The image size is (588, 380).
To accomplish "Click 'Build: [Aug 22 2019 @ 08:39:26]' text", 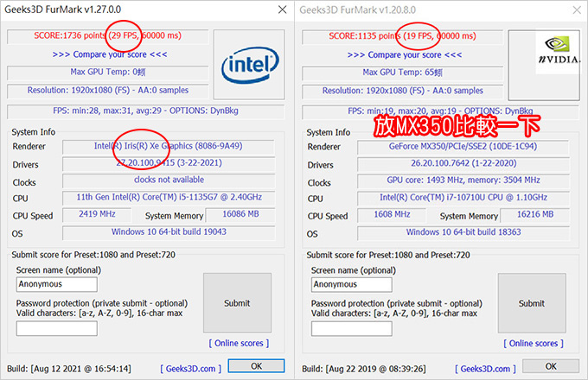I will (364, 369).
